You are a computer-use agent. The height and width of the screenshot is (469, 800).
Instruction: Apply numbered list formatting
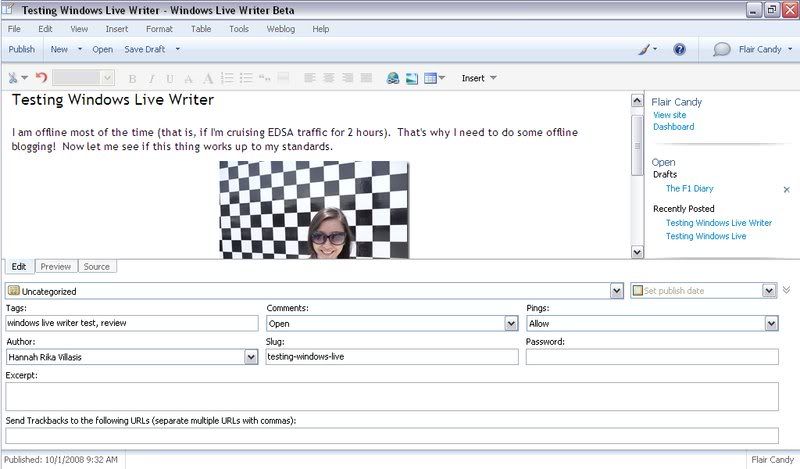tap(227, 78)
